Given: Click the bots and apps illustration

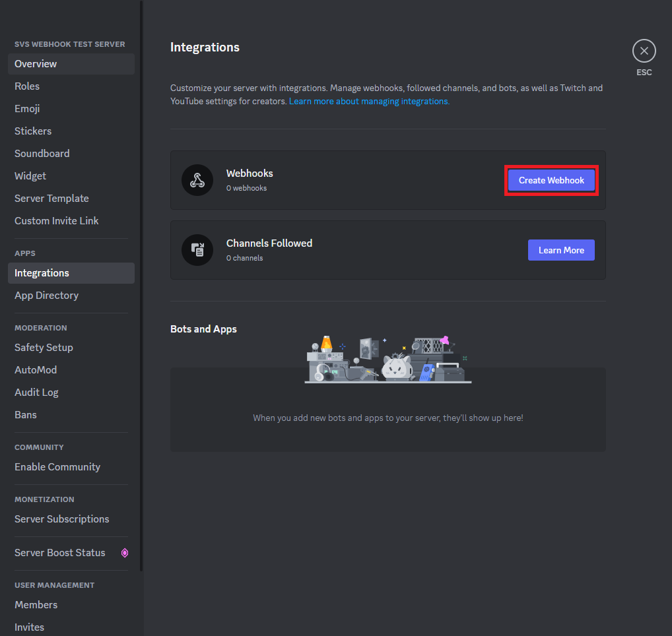Looking at the screenshot, I should [388, 360].
